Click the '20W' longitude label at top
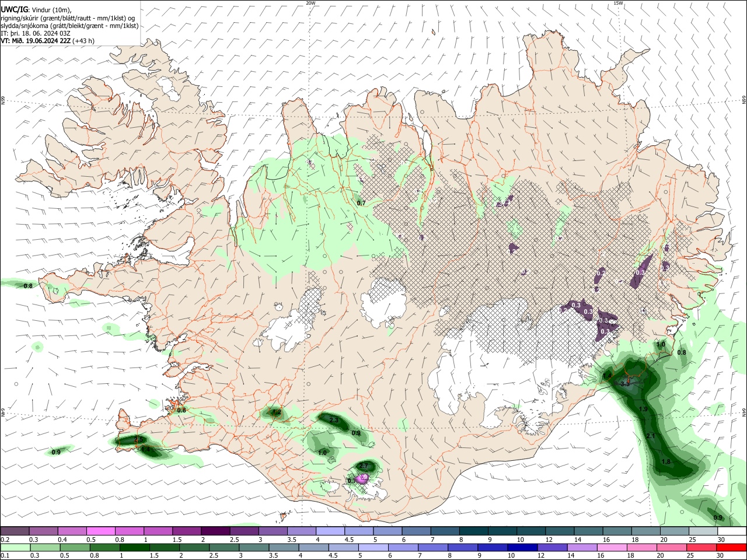This screenshot has width=747, height=560. pos(310,3)
